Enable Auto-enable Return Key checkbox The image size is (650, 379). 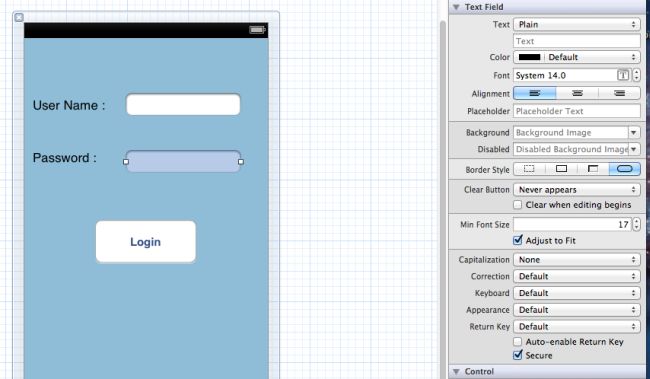coord(517,342)
